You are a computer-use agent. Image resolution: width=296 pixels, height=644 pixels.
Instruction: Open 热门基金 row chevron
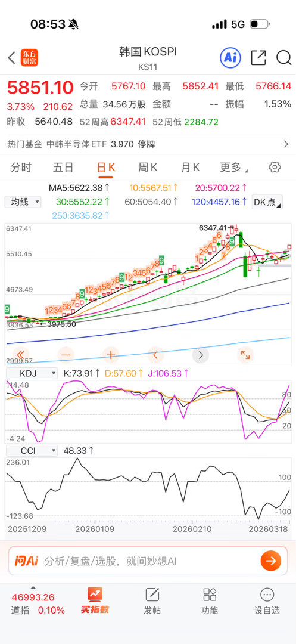click(286, 144)
